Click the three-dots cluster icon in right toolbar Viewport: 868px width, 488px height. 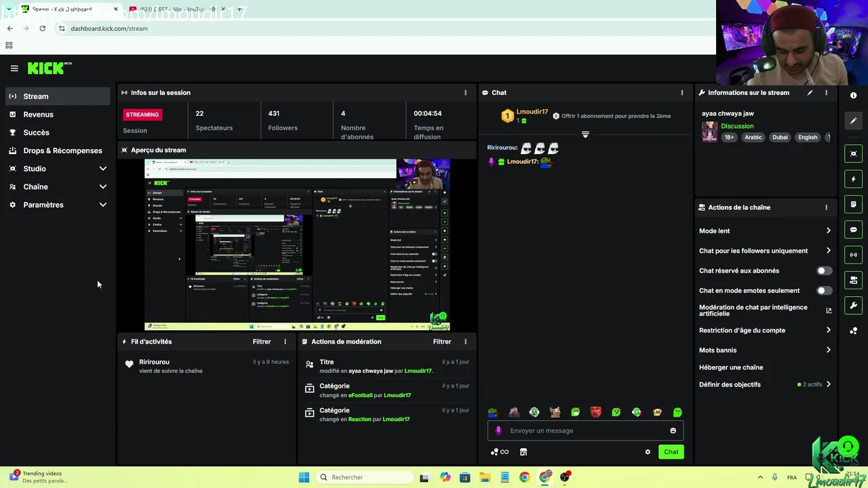click(853, 331)
